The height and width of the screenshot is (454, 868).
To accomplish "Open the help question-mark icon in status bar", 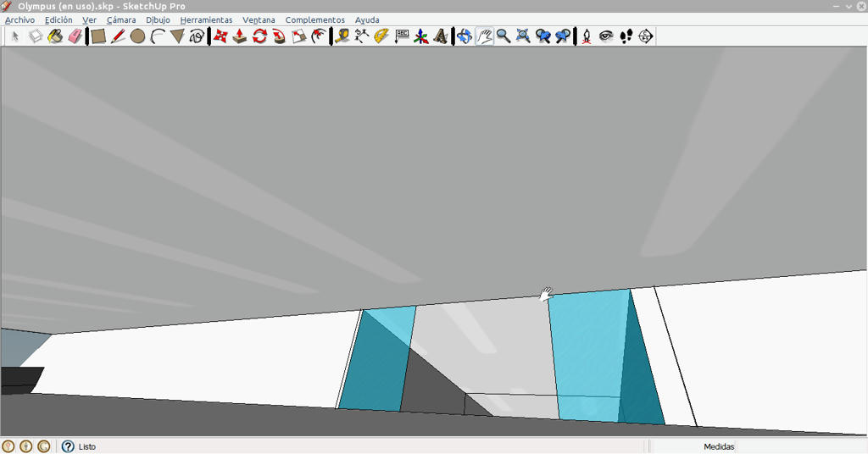I will pyautogui.click(x=68, y=446).
